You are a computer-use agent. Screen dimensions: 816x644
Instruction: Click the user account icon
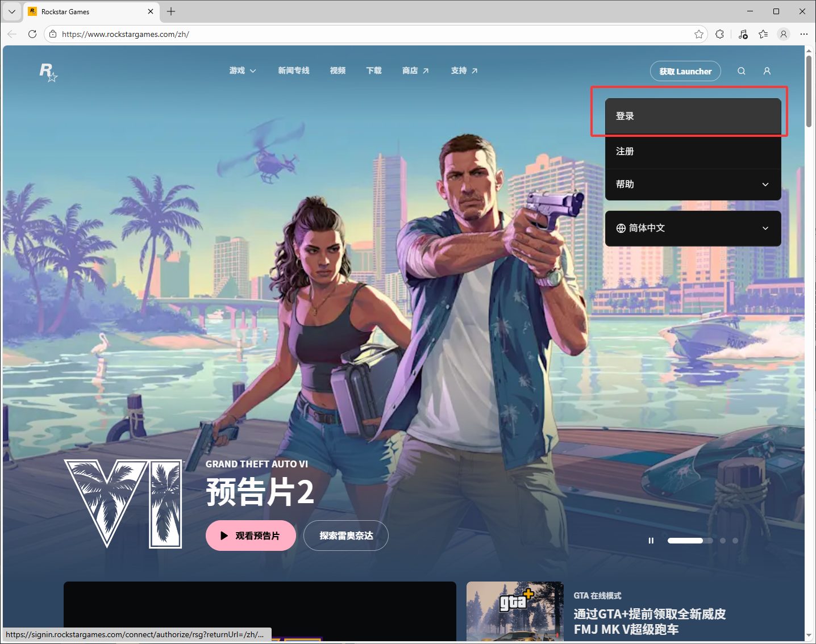click(x=767, y=71)
